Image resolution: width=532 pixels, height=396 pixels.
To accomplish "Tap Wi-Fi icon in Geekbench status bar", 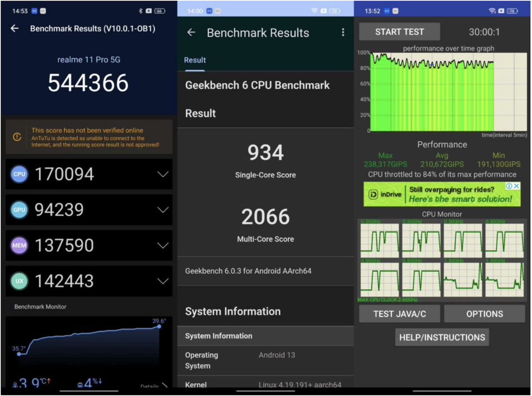I will pyautogui.click(x=315, y=11).
